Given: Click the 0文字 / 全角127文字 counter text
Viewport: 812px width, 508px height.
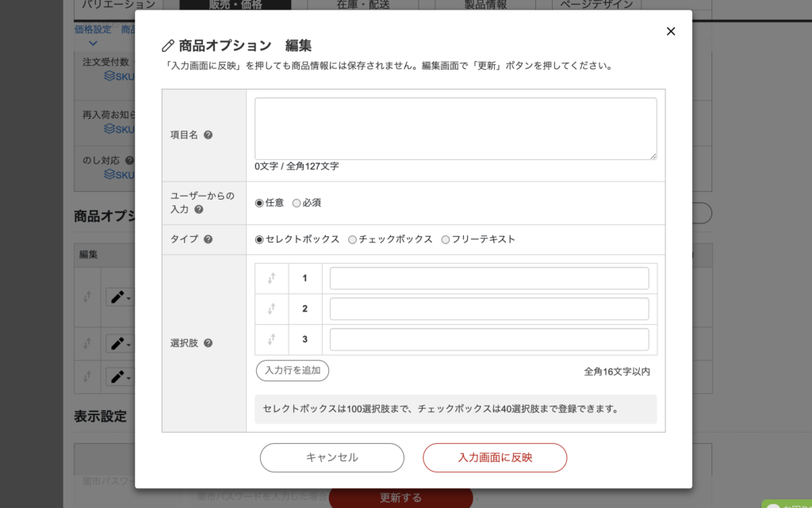Looking at the screenshot, I should (297, 166).
